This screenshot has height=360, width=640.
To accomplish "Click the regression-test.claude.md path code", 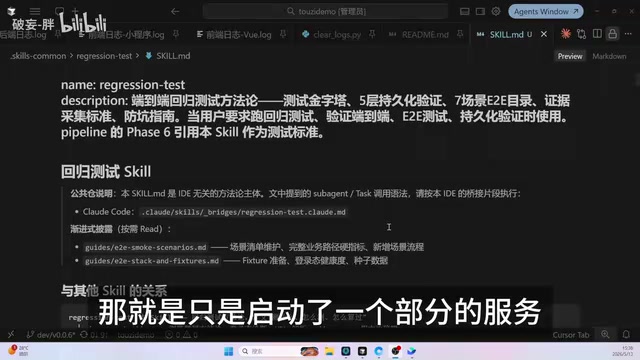I will click(244, 212).
